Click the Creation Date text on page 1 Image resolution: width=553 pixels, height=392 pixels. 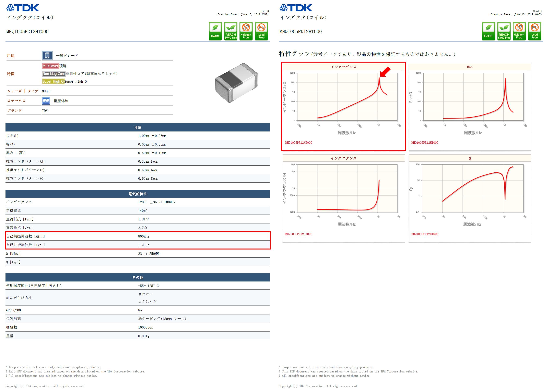[243, 14]
